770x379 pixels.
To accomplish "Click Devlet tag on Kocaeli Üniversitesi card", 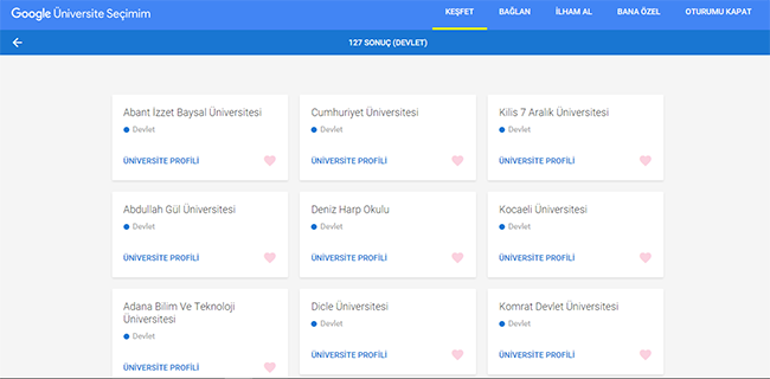I will [519, 227].
